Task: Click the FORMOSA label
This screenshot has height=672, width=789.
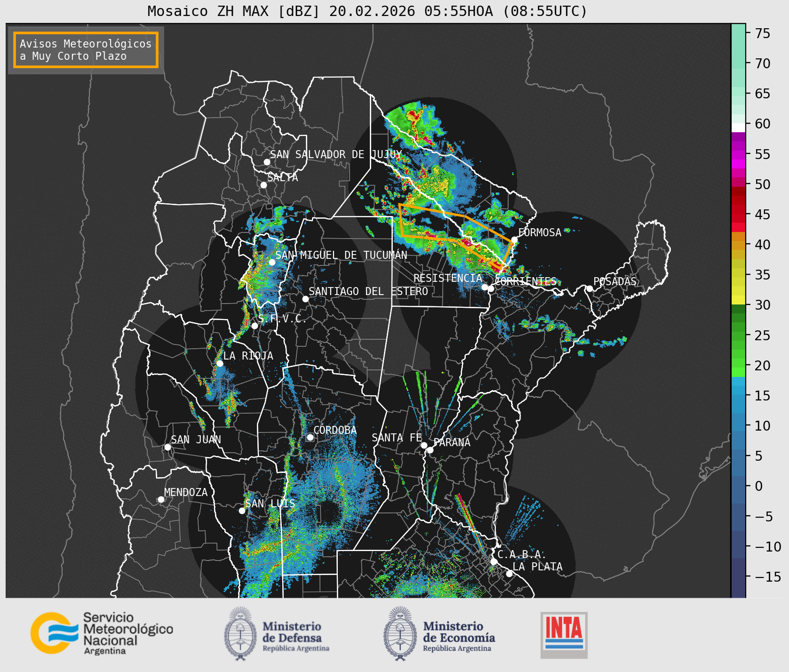Action: (x=540, y=232)
